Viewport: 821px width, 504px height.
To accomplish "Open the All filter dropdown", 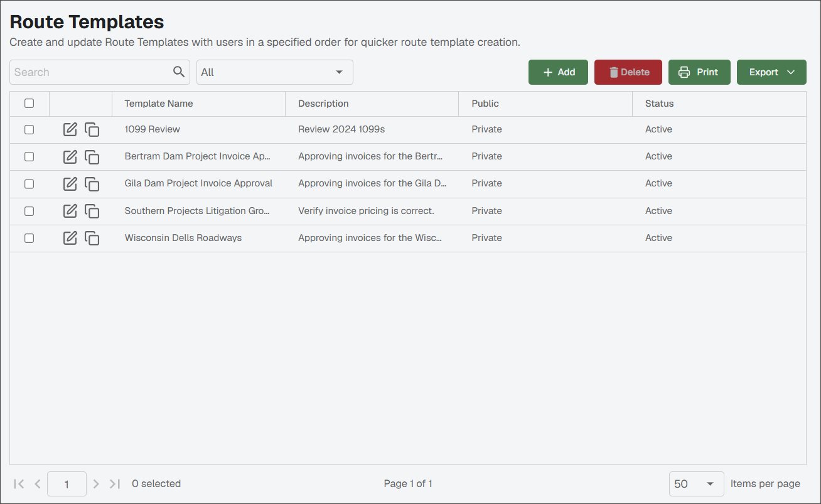I will coord(275,72).
